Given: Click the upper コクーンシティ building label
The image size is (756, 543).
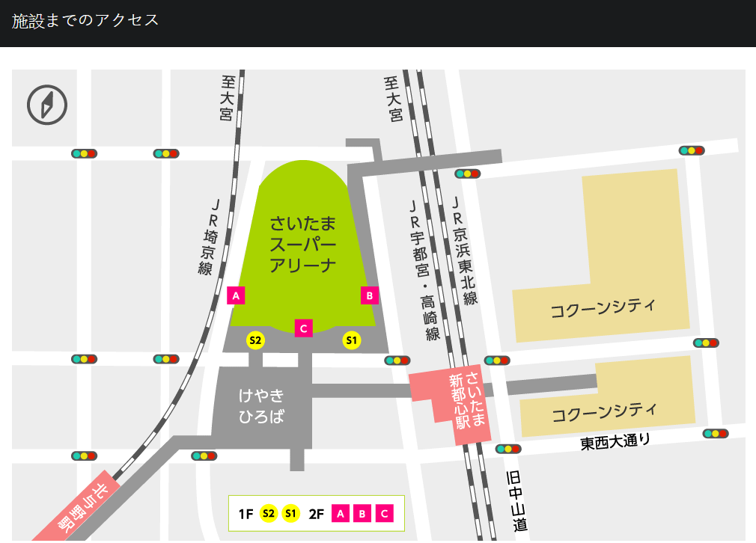Looking at the screenshot, I should (603, 308).
